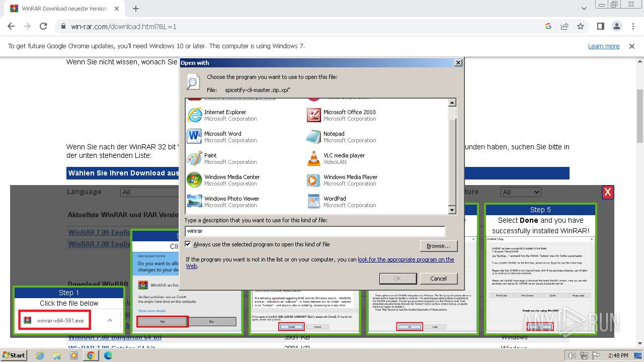Screen dimensions: 644x362
Task: Expand the winrar-x64-591.exe download options chevron
Action: click(110, 320)
